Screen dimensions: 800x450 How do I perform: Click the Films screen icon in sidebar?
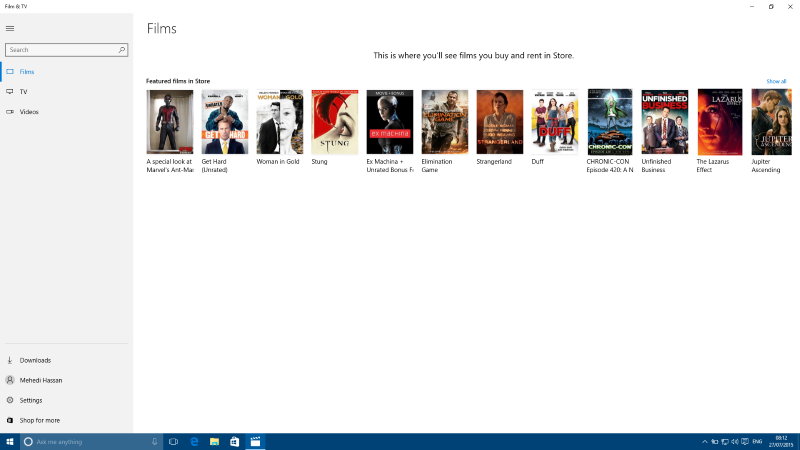point(10,72)
